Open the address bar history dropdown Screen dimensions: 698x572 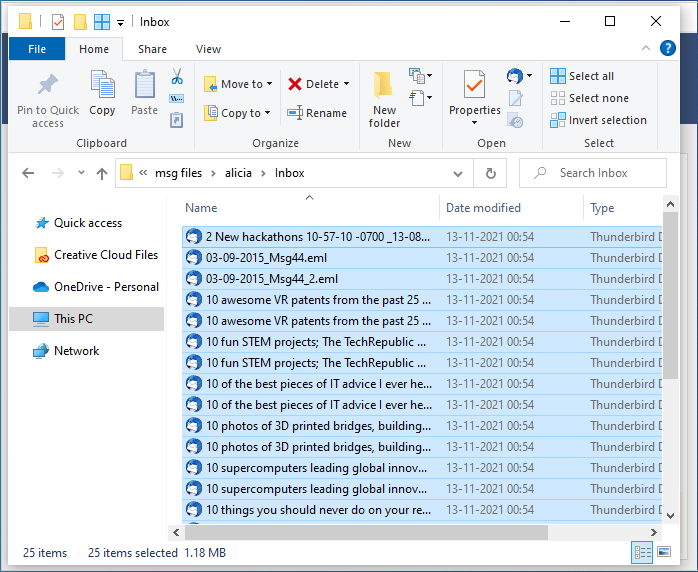[463, 173]
